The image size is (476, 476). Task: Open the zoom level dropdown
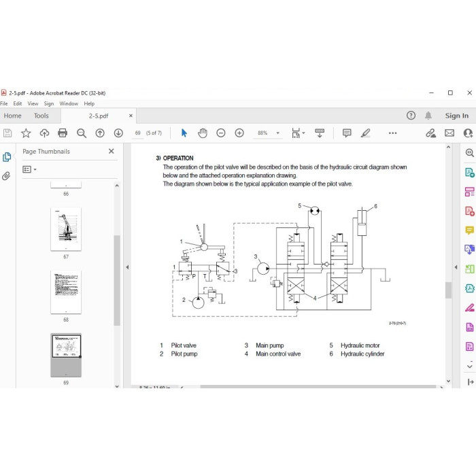point(277,133)
